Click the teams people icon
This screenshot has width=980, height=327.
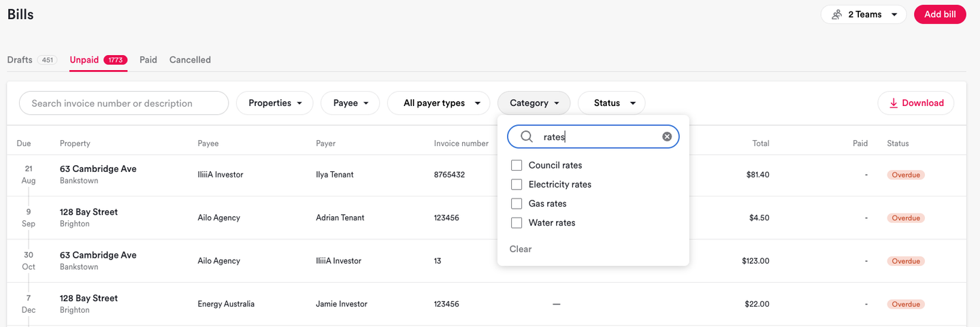point(837,14)
